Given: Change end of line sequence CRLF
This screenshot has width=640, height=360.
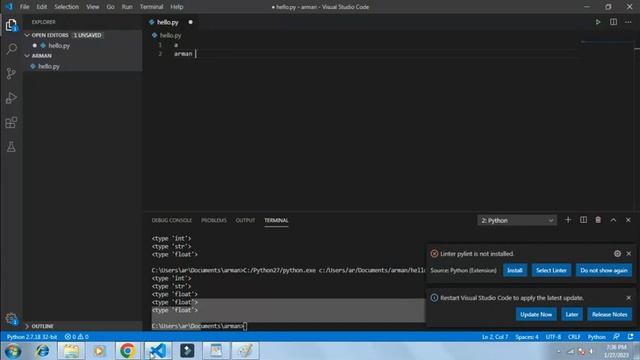Looking at the screenshot, I should click(x=574, y=337).
